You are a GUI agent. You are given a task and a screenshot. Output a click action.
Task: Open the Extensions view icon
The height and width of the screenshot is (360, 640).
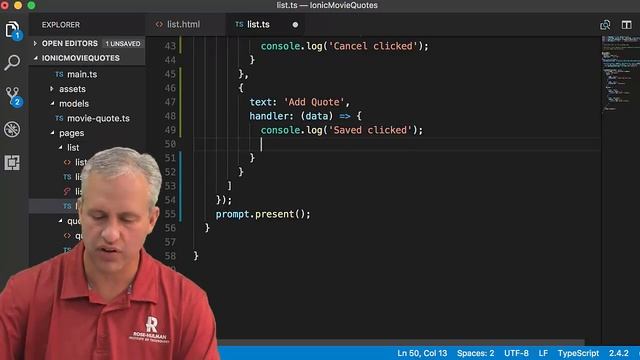(12, 162)
